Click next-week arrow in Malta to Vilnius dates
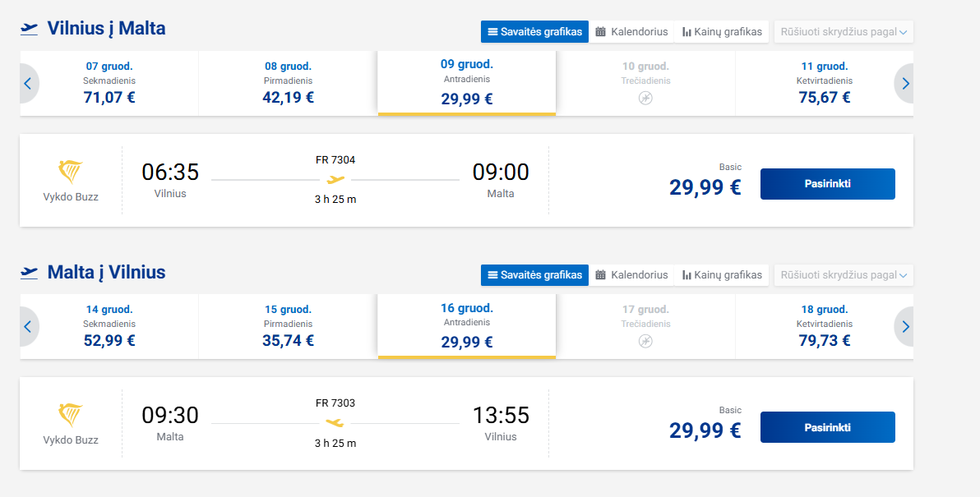Screen dimensions: 980x497 [905, 326]
